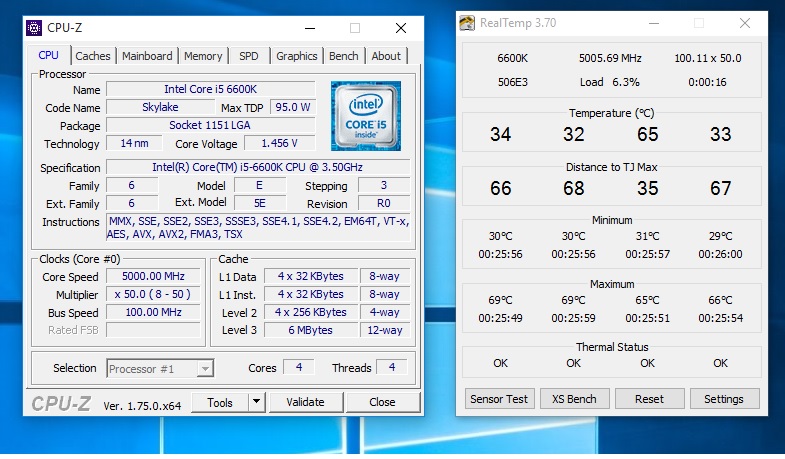Minimize the RealTemp window
The width and height of the screenshot is (785, 459).
pos(653,24)
